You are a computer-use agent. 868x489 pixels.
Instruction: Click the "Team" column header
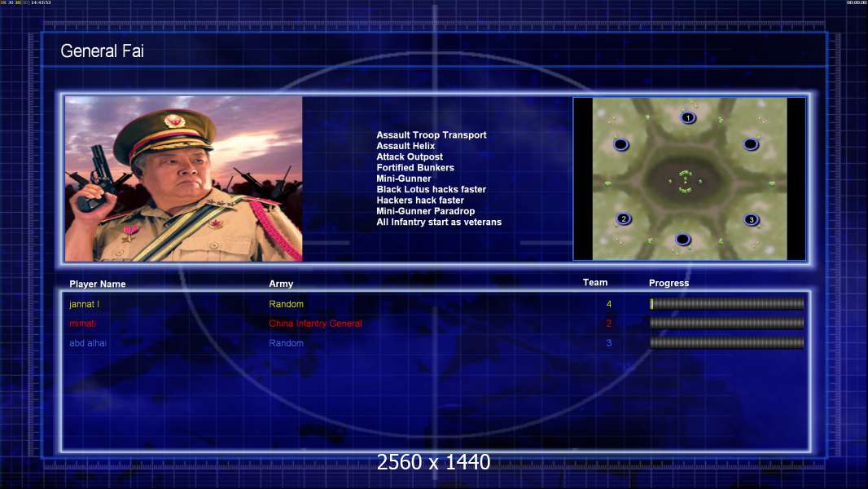595,283
